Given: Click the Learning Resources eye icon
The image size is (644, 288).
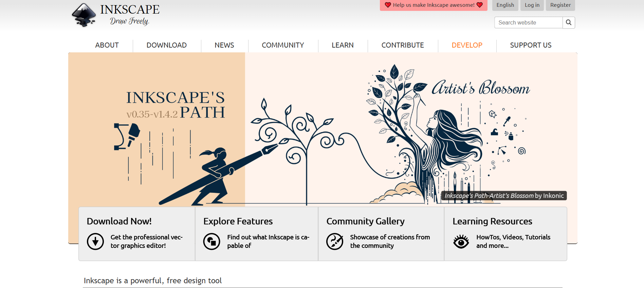Looking at the screenshot, I should 461,242.
